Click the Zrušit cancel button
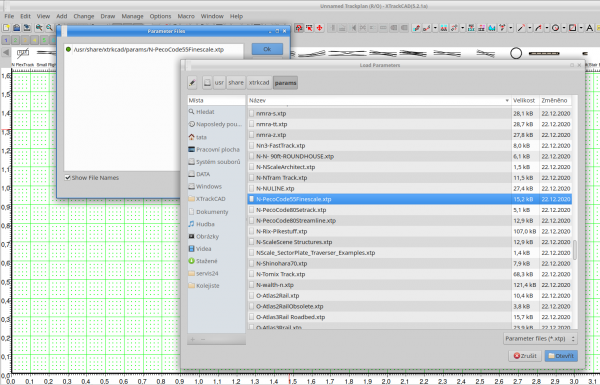 point(525,356)
